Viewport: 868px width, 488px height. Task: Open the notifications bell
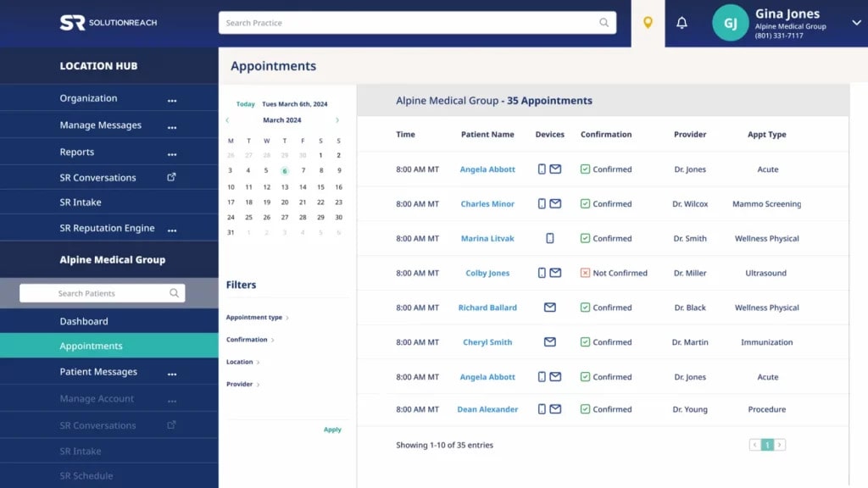point(682,23)
